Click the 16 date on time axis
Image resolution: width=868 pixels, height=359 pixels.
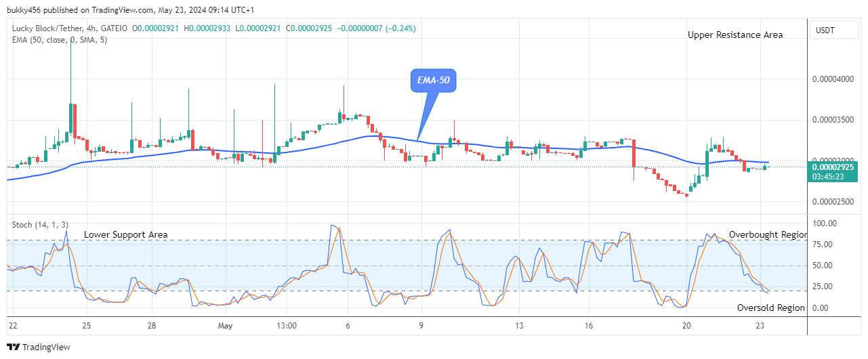[x=590, y=326]
